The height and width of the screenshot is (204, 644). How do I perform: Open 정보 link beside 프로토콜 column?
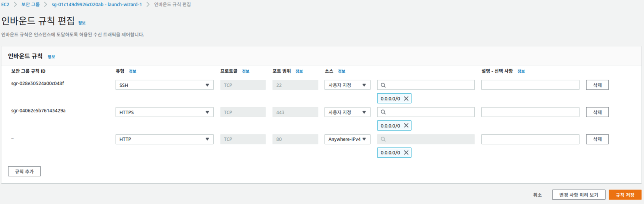[x=246, y=71]
